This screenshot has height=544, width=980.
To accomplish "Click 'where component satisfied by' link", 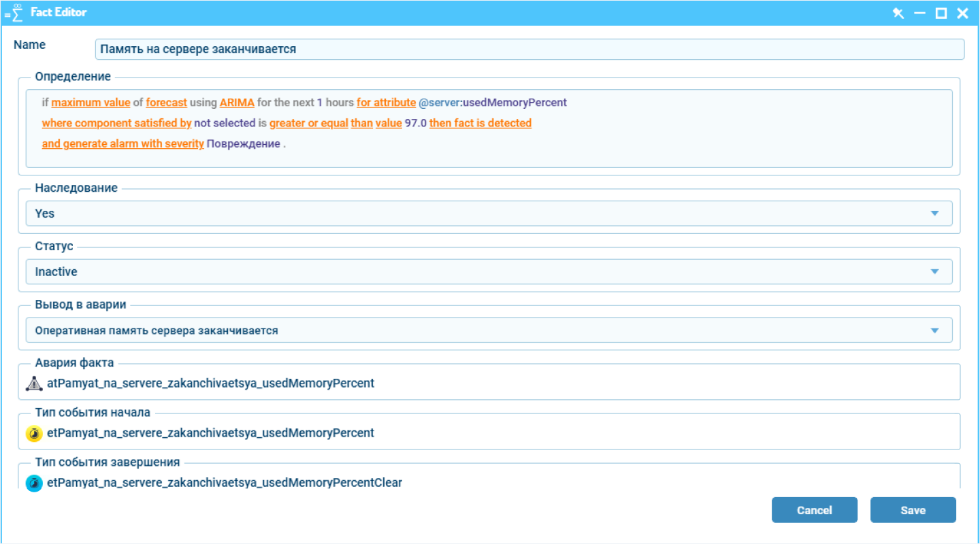I will [116, 124].
